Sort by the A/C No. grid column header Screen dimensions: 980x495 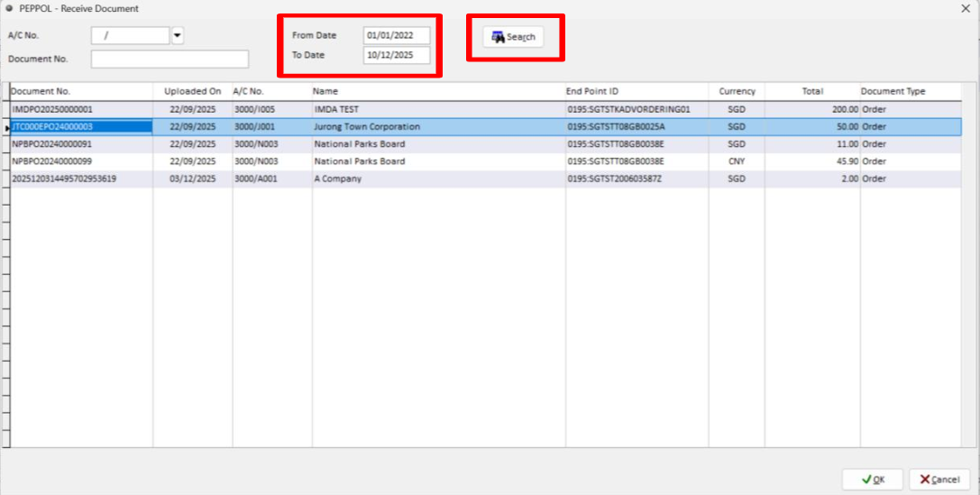click(272, 91)
